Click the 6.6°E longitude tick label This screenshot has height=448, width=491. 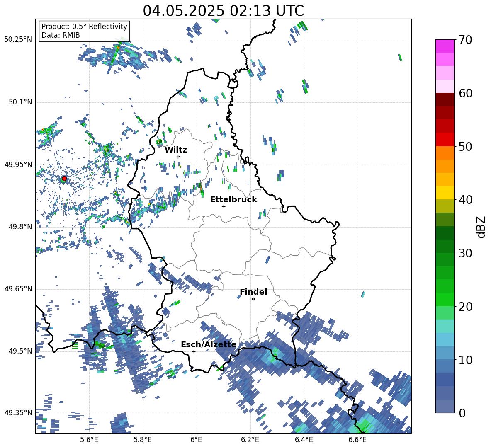point(357,440)
